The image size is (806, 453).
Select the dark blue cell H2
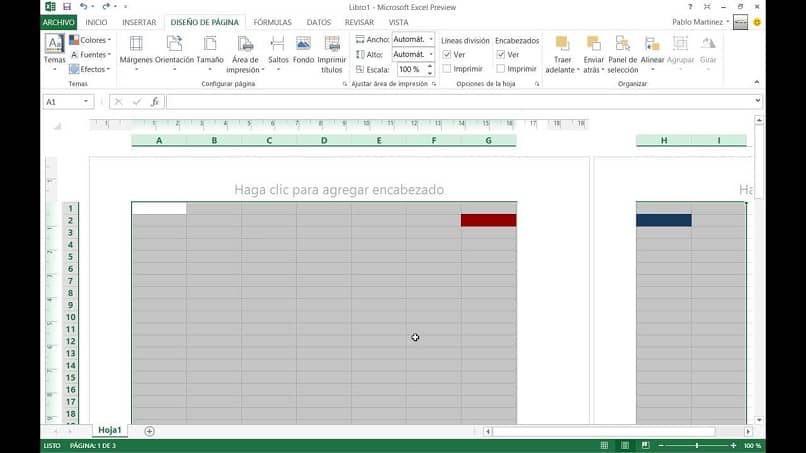click(664, 220)
